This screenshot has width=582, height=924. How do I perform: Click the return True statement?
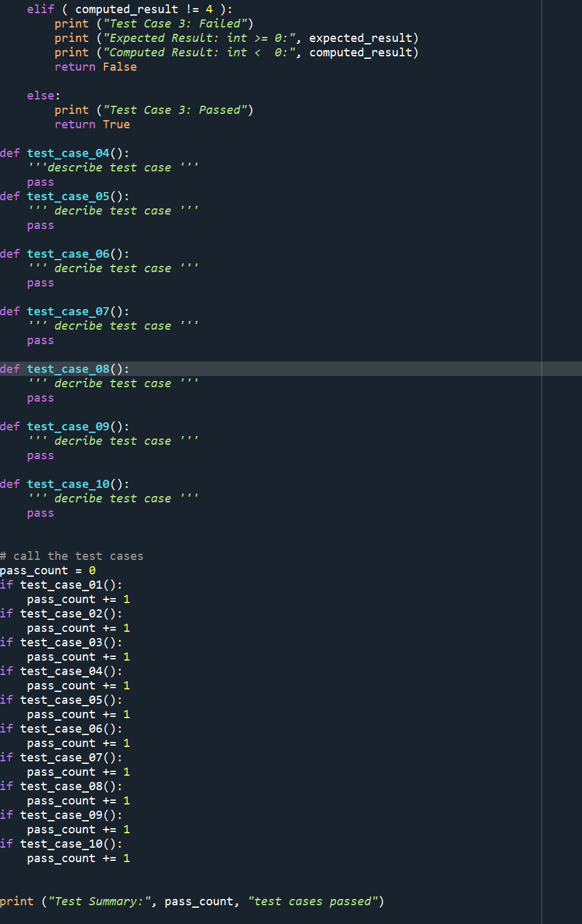tap(93, 124)
